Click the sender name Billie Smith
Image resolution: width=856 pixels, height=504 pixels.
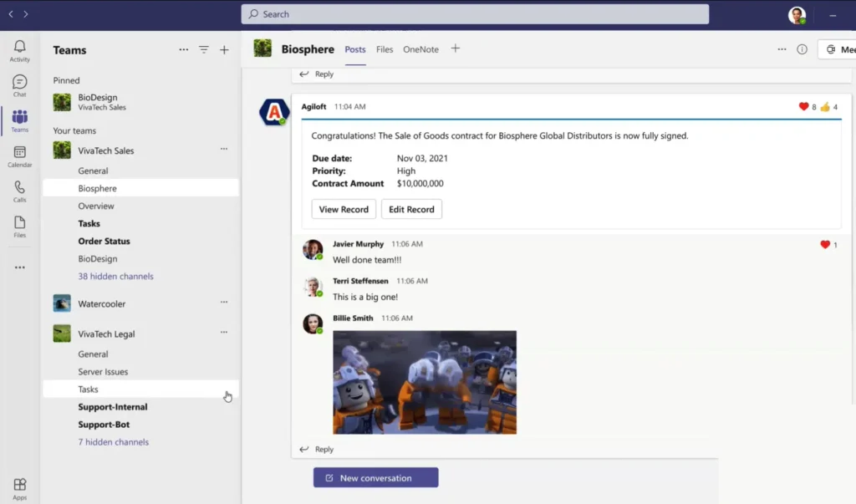353,318
